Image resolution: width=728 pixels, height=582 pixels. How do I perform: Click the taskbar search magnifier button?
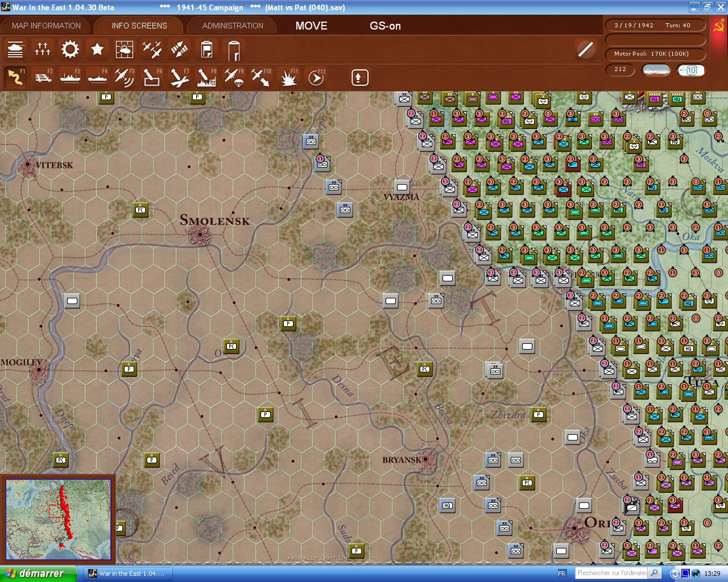(x=655, y=573)
